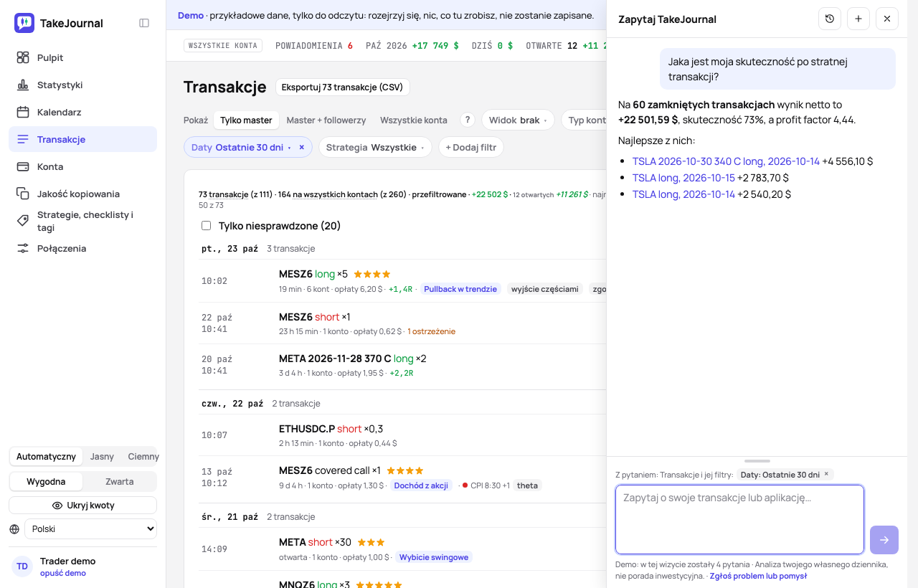Click the TakeJournal logo icon

(x=24, y=23)
